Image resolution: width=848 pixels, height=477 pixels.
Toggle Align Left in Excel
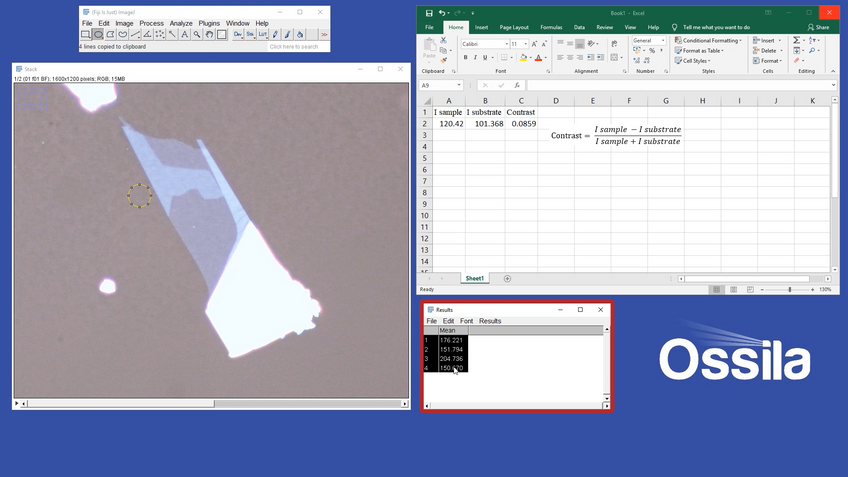[560, 57]
